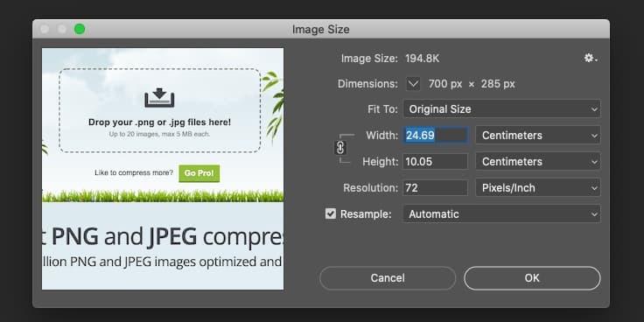Click the Width field showing 24.69
Viewport: 644px width, 322px height.
tap(436, 136)
